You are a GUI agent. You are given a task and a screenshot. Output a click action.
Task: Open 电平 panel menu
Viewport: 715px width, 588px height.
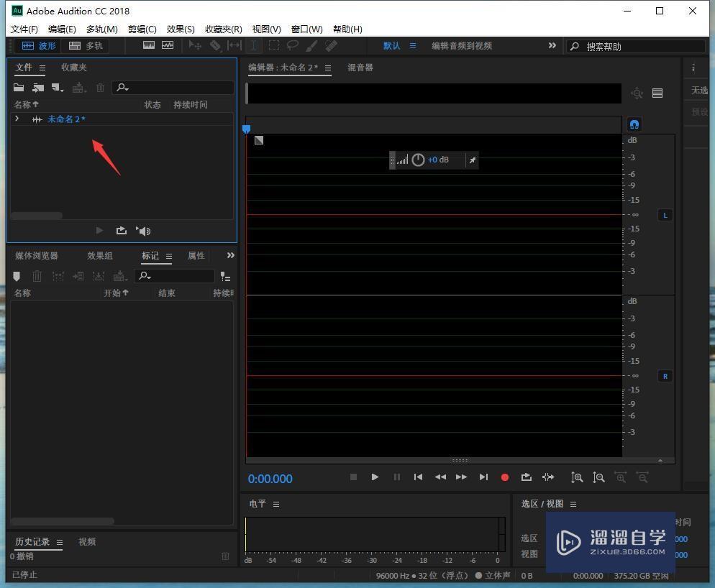point(276,504)
